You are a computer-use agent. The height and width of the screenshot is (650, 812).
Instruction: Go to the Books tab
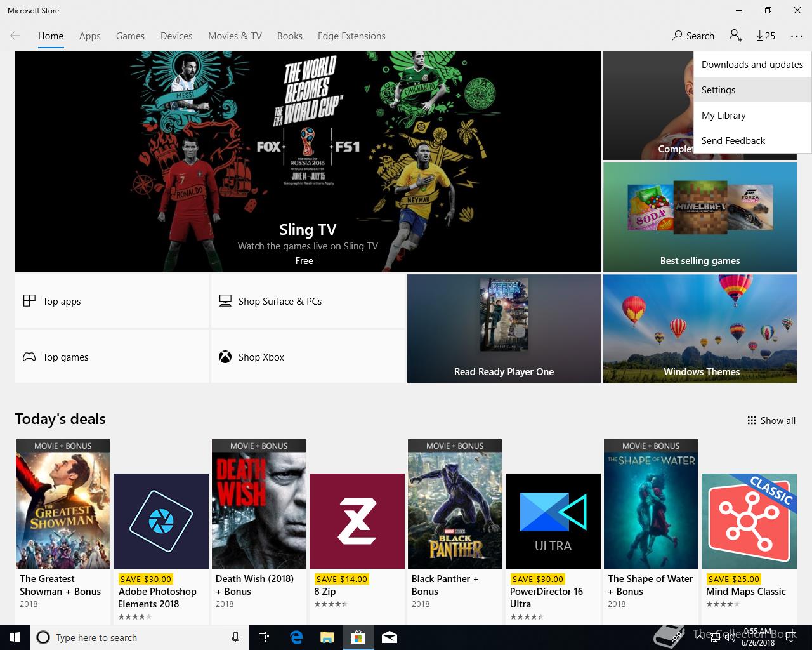click(290, 36)
